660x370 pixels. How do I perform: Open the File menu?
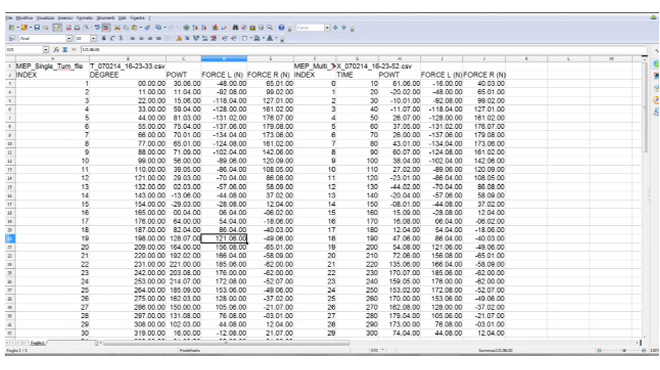[x=9, y=18]
